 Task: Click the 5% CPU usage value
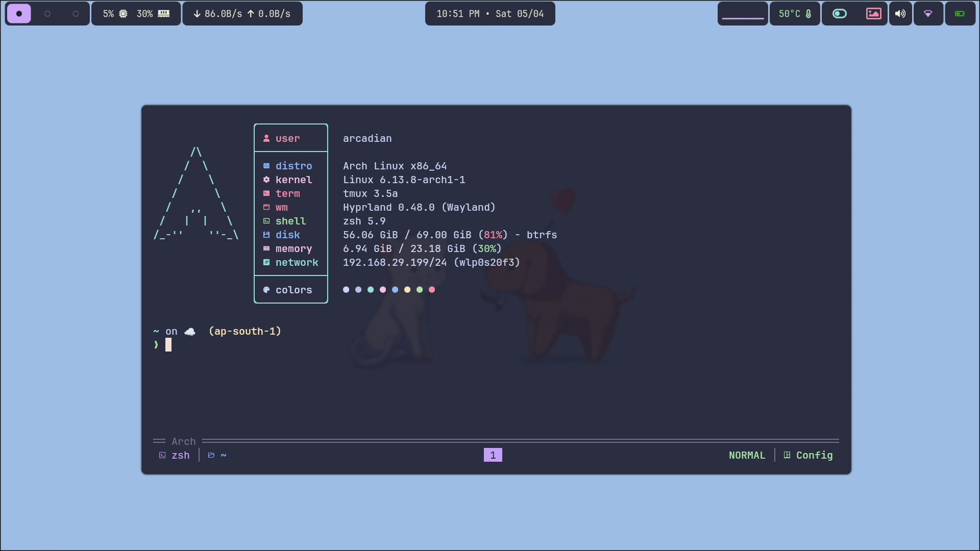click(x=108, y=14)
